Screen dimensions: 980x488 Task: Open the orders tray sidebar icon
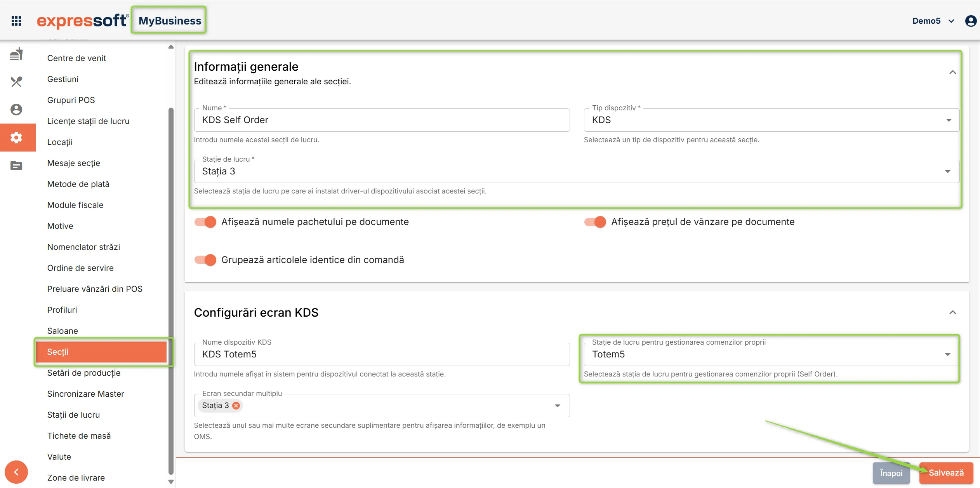[x=16, y=54]
